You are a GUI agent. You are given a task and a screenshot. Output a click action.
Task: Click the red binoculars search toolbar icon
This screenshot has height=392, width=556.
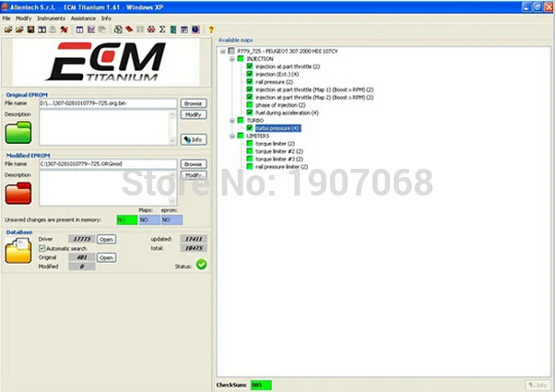[x=151, y=30]
